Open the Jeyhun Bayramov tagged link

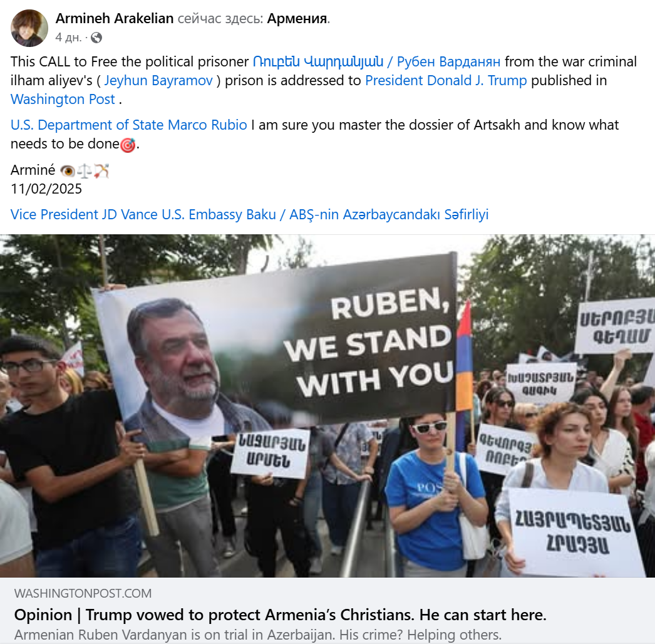(x=158, y=80)
